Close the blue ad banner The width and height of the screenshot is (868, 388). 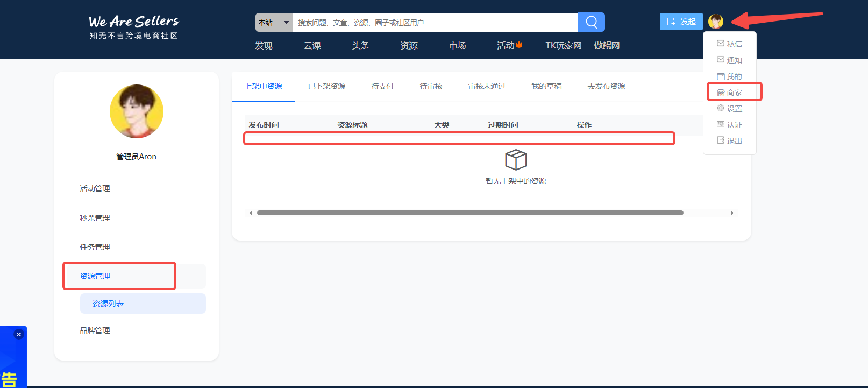point(19,334)
